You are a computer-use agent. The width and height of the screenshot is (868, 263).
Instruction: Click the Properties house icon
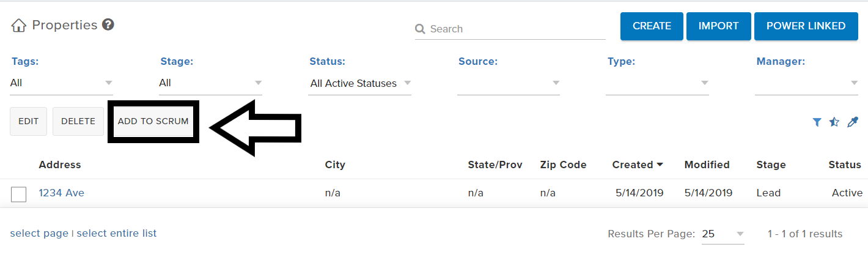pyautogui.click(x=19, y=26)
